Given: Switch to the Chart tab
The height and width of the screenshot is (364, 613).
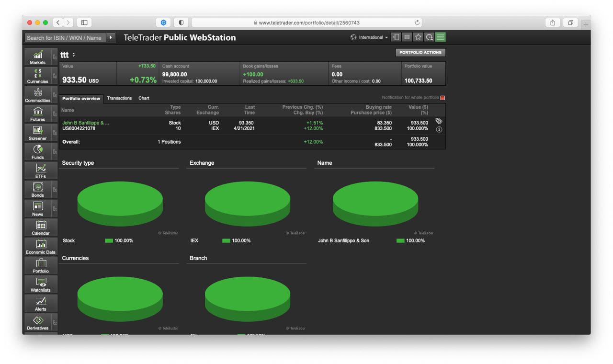Looking at the screenshot, I should [x=144, y=98].
